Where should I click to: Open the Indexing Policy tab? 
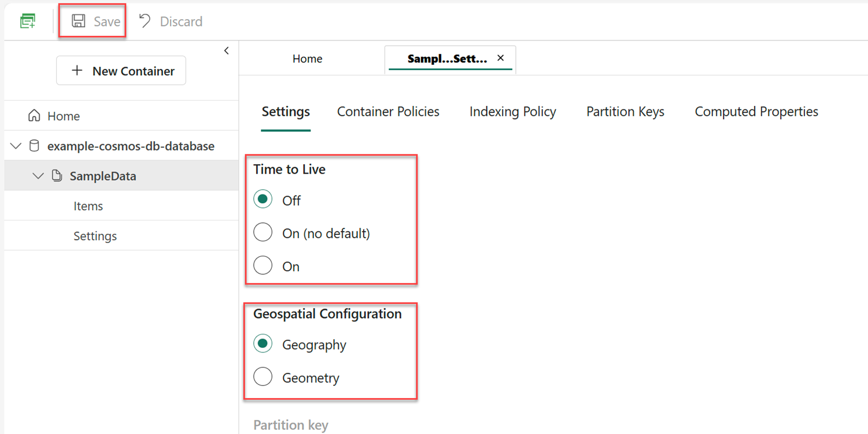pyautogui.click(x=512, y=112)
